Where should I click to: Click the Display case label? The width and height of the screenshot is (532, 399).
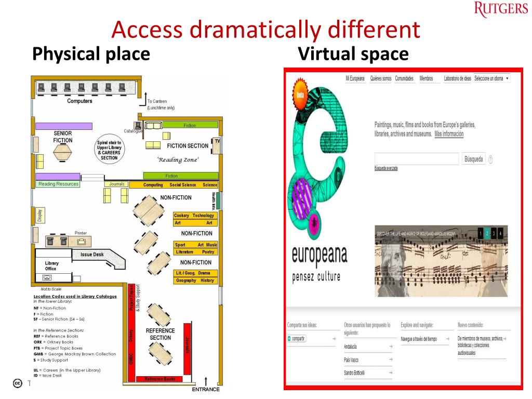click(x=39, y=216)
